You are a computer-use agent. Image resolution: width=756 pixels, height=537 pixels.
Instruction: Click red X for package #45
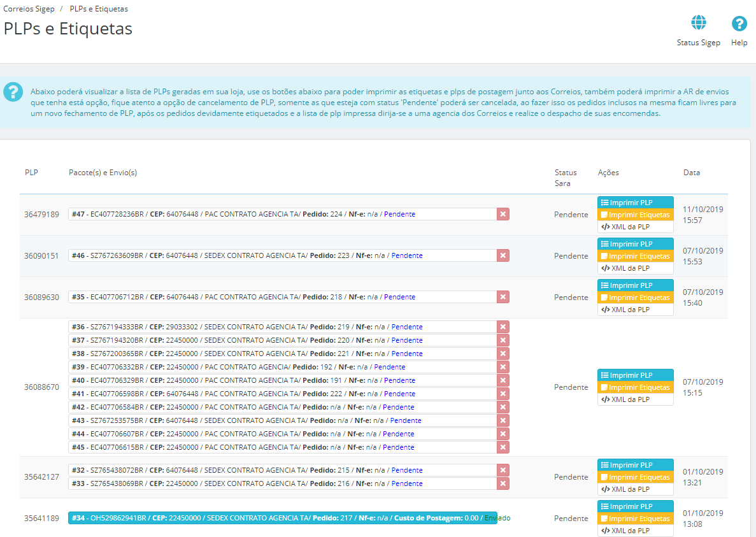[x=503, y=447]
